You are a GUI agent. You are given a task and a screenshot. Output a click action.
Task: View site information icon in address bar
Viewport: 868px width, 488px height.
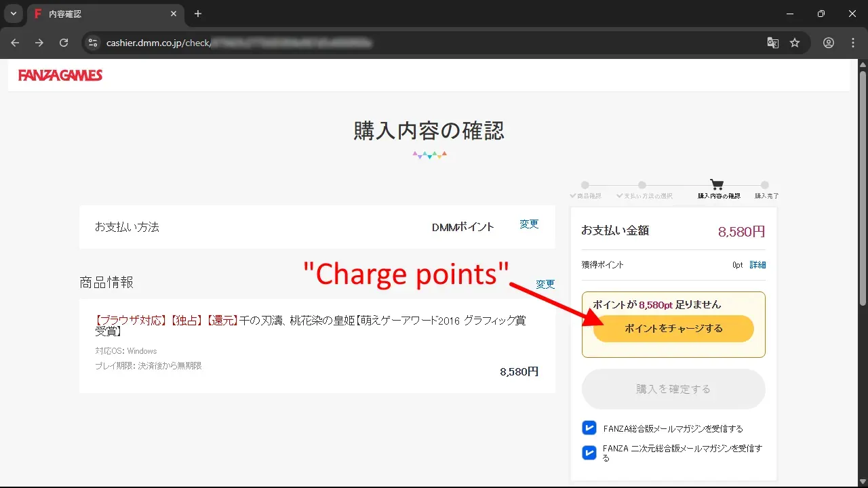click(93, 43)
